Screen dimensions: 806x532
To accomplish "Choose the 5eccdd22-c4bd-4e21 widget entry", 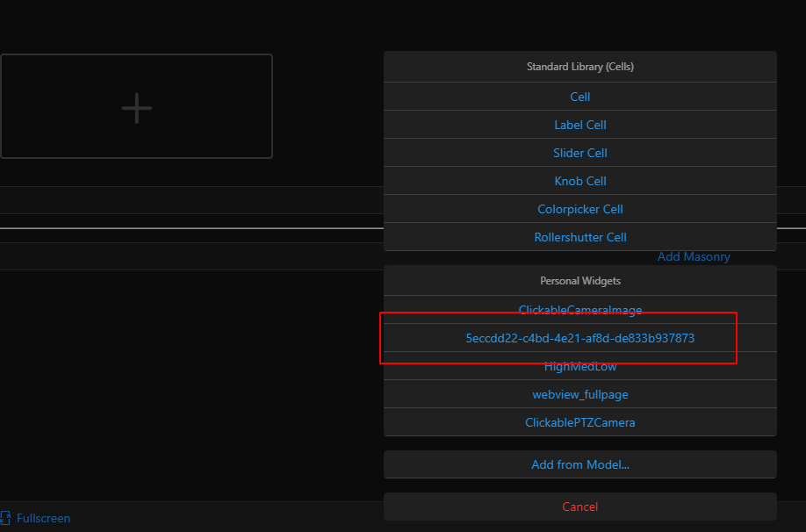I will 579,338.
